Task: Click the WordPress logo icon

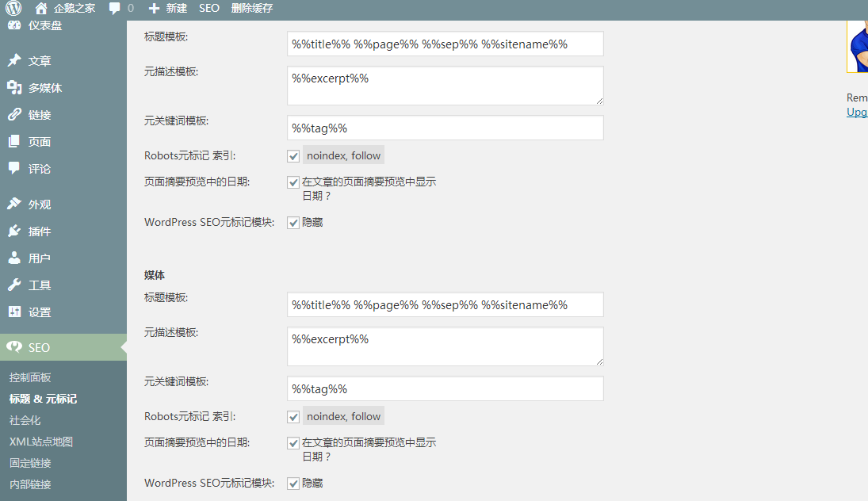Action: click(x=13, y=8)
